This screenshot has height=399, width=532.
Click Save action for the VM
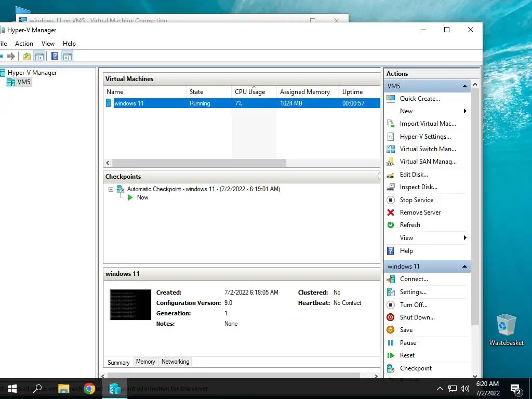coord(406,330)
